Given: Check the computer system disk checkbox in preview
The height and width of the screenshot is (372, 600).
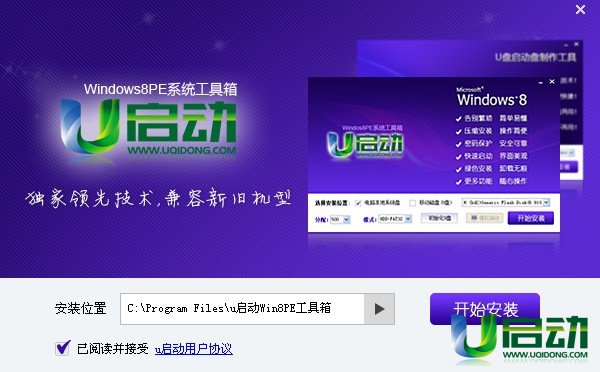Looking at the screenshot, I should [x=358, y=203].
